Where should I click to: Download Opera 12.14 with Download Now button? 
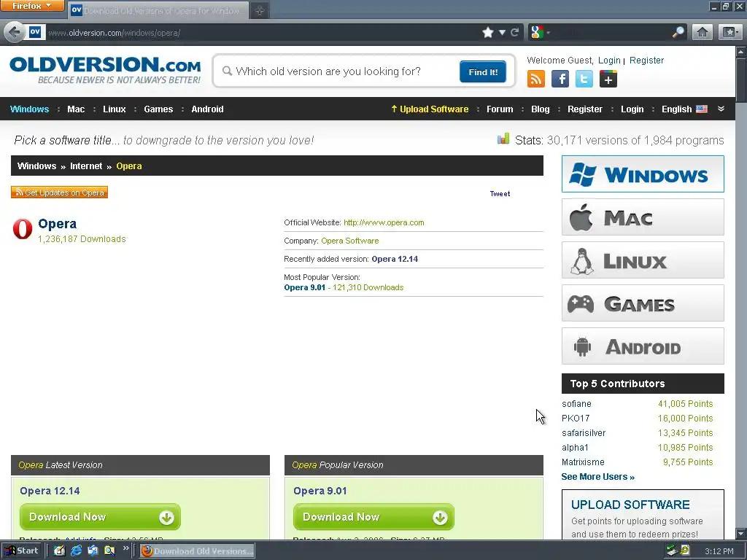coord(100,517)
